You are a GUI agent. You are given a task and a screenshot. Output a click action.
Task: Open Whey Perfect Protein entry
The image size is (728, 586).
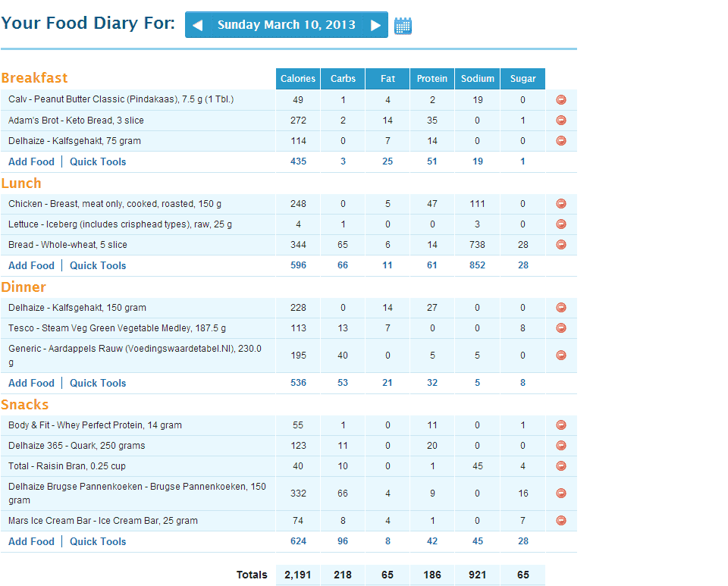pyautogui.click(x=95, y=425)
